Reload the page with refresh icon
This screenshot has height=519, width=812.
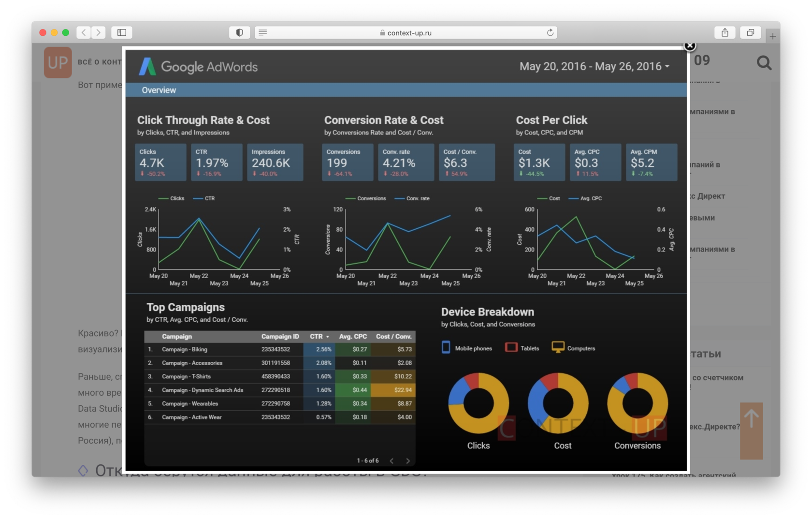point(550,32)
